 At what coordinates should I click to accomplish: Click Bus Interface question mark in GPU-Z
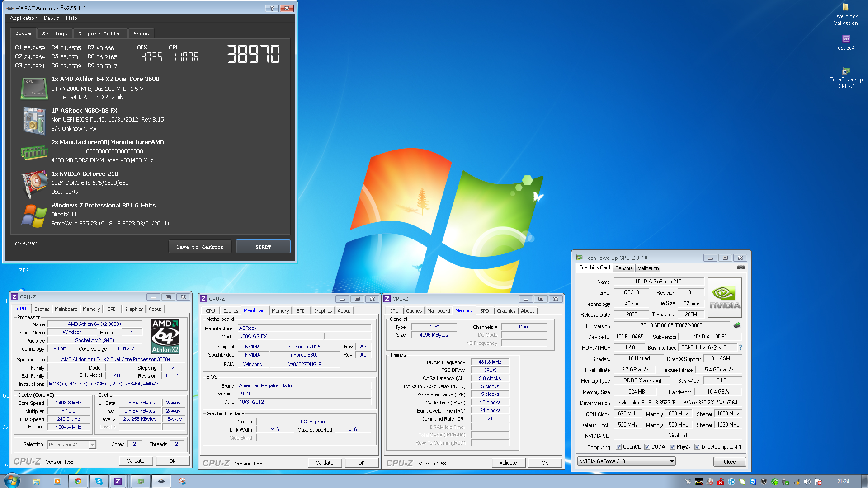(x=740, y=347)
